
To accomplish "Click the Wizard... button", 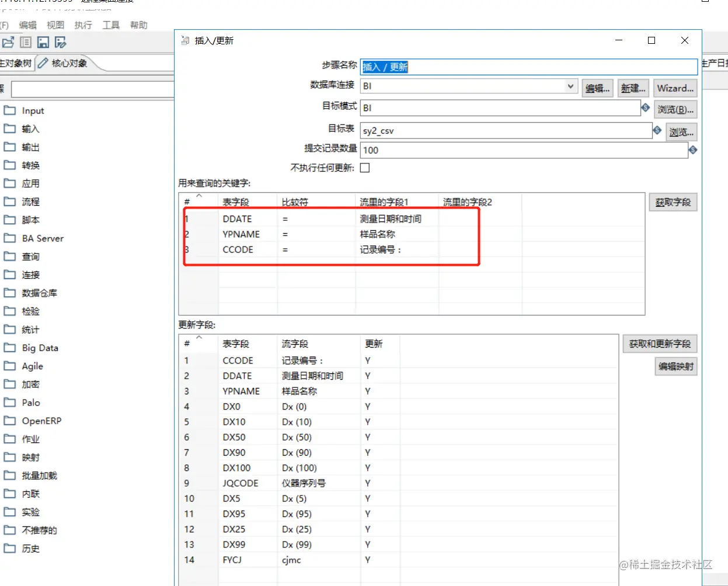I will [675, 88].
